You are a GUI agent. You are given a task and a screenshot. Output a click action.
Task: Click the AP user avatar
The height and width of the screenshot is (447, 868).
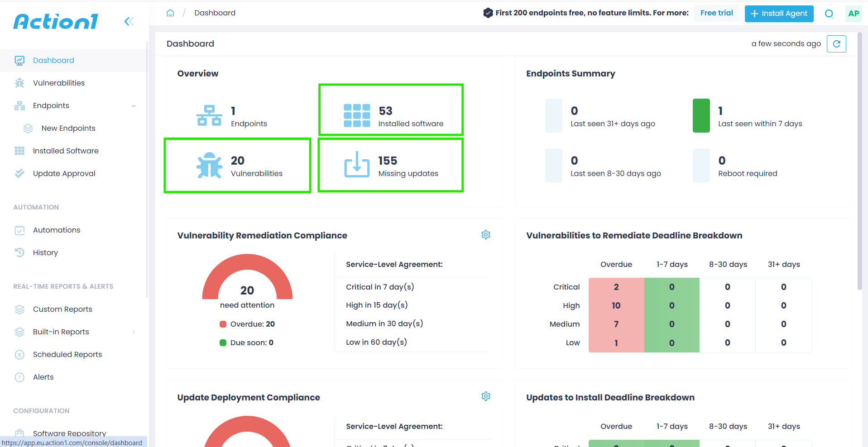click(853, 14)
